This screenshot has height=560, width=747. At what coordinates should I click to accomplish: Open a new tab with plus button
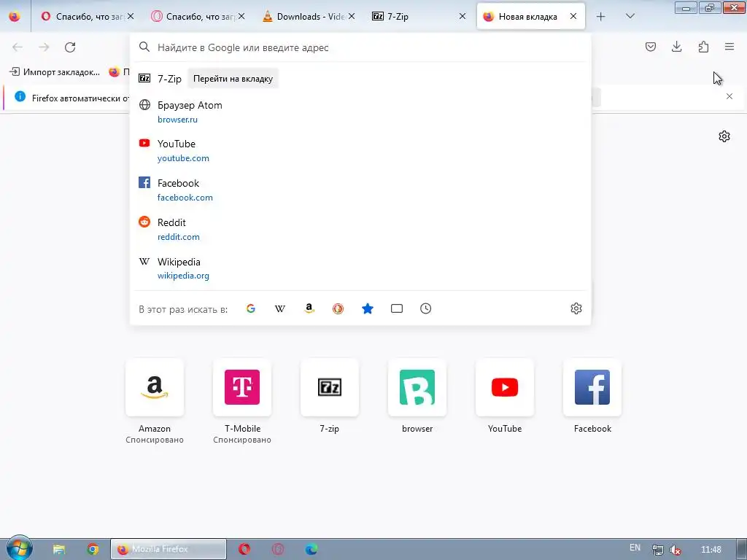(601, 17)
